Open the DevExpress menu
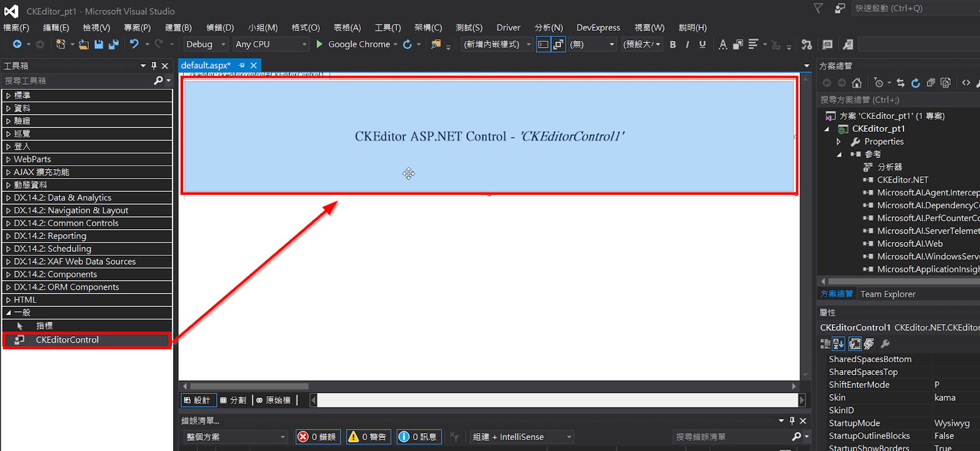Viewport: 980px width, 451px height. 598,28
